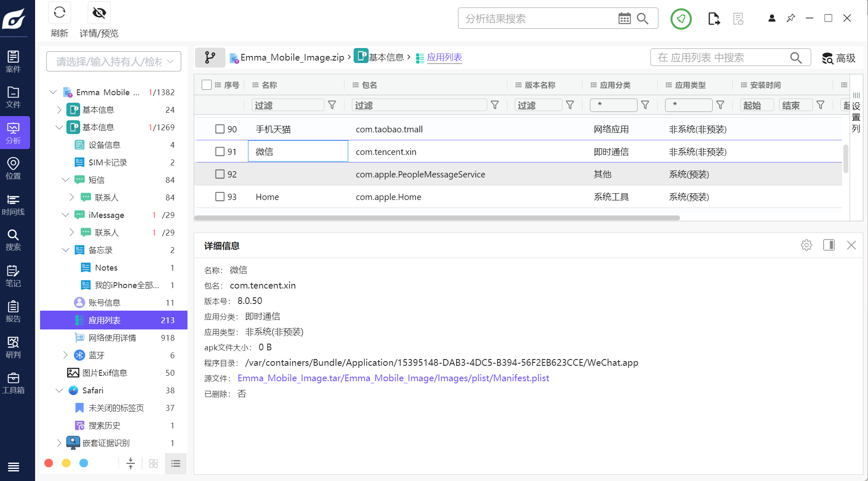Click the refresh (刷新) icon
This screenshot has width=868, height=481.
point(59,13)
